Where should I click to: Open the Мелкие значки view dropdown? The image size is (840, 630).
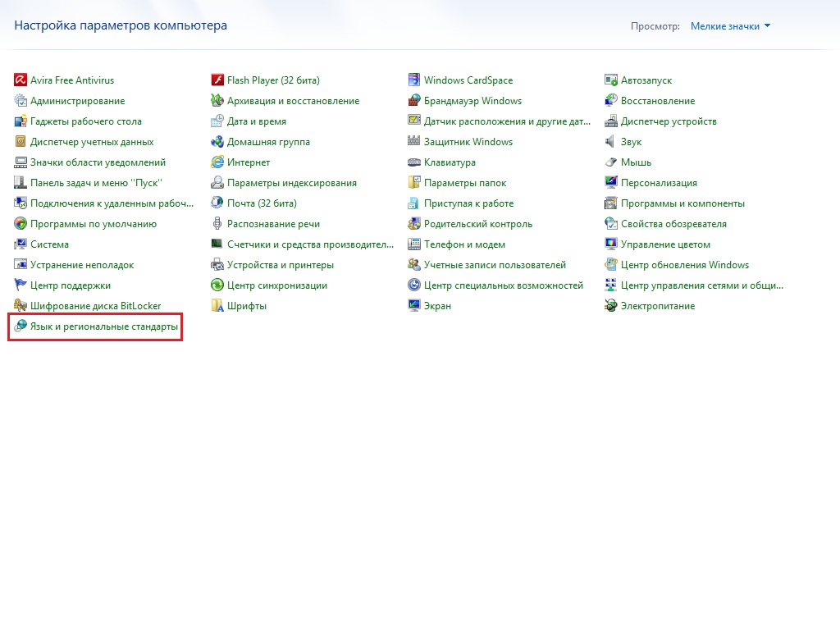(x=724, y=26)
